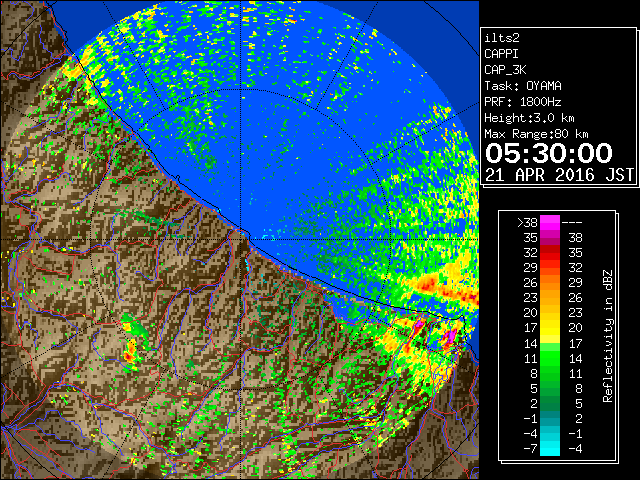Select the Task: OYAMA line

[523, 86]
